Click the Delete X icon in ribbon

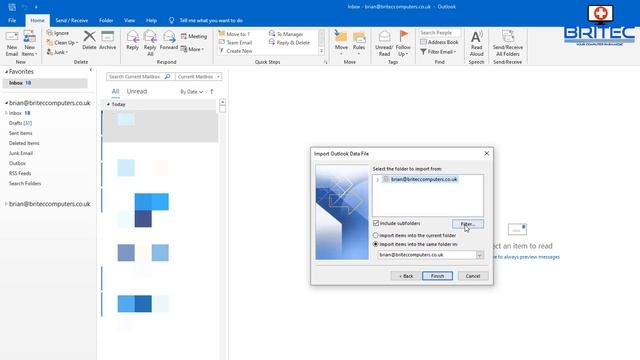(x=89, y=36)
